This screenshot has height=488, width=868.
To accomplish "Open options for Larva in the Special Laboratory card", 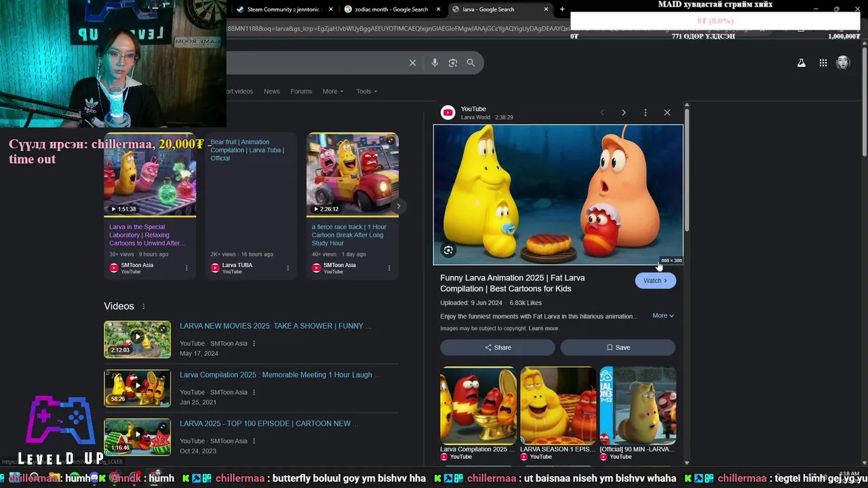I will coord(186,268).
